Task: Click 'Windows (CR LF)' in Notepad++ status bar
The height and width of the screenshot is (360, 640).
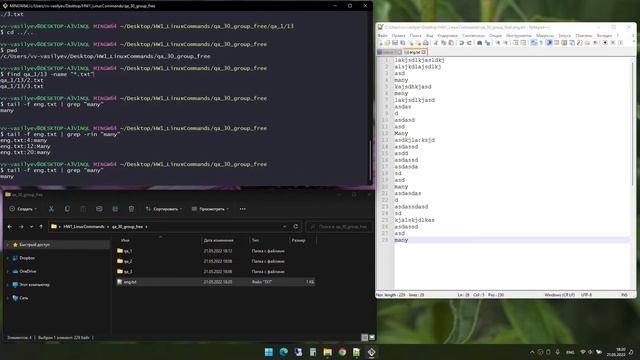Action: (x=559, y=295)
